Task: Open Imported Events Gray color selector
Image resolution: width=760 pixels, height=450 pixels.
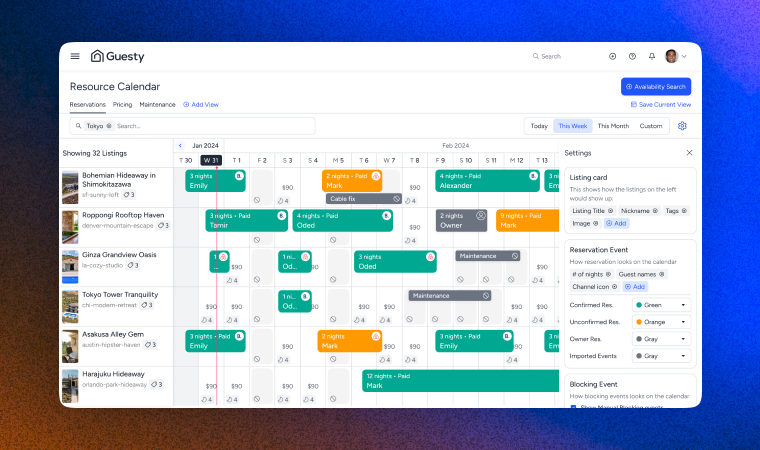Action: [661, 355]
